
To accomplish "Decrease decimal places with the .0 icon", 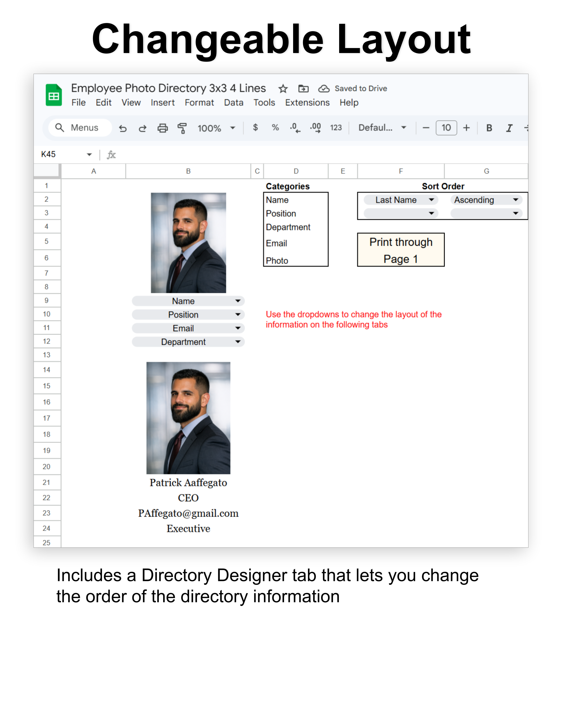I will pyautogui.click(x=295, y=128).
